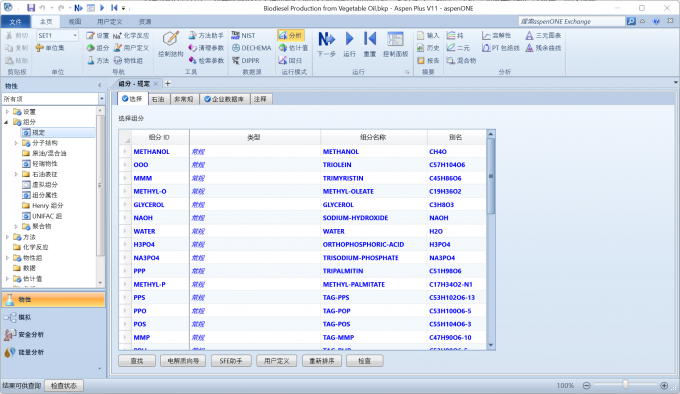
Task: Open the Mixture (混合物) analysis tool
Action: [461, 61]
